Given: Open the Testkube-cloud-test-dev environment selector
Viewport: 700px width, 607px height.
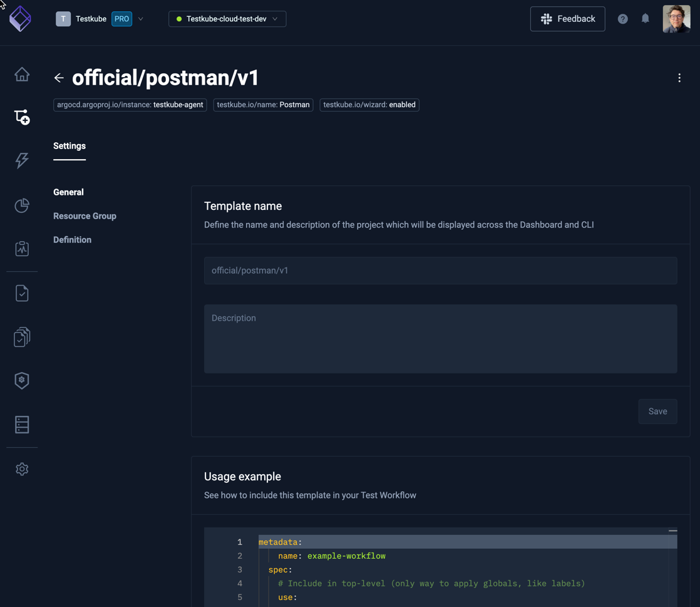Looking at the screenshot, I should (x=227, y=19).
